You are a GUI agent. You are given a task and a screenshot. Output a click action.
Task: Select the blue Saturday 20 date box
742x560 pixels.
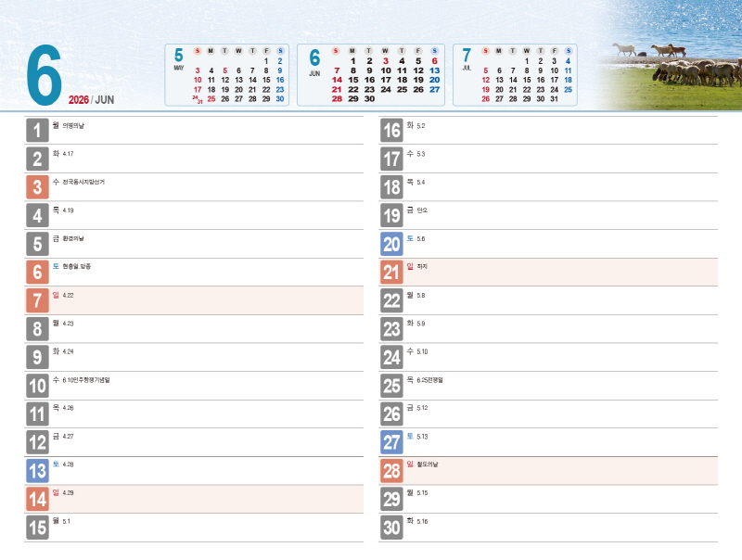tap(391, 244)
